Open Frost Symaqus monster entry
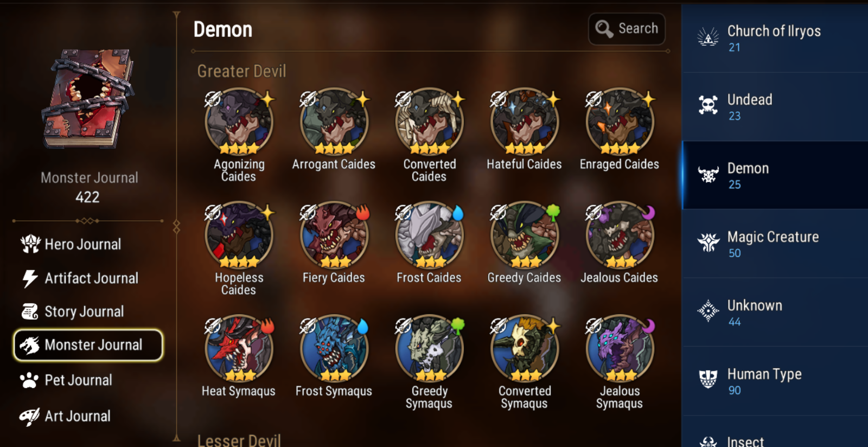868x447 pixels. pyautogui.click(x=334, y=348)
